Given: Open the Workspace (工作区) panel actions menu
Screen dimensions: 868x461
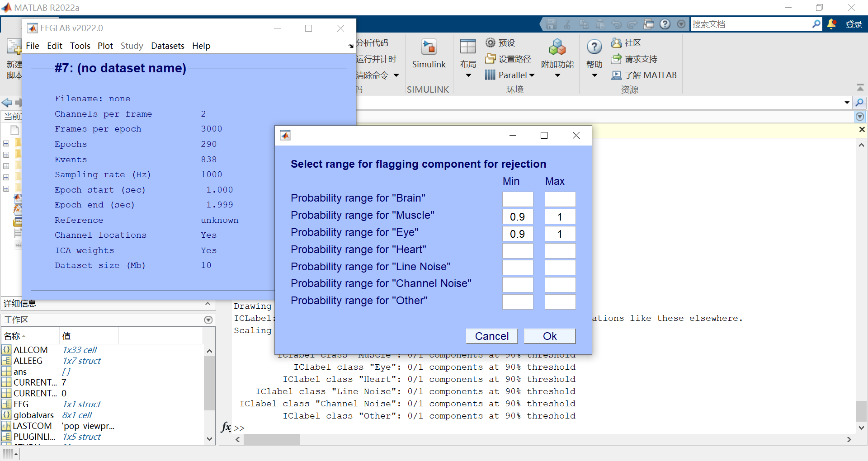Looking at the screenshot, I should pyautogui.click(x=208, y=320).
